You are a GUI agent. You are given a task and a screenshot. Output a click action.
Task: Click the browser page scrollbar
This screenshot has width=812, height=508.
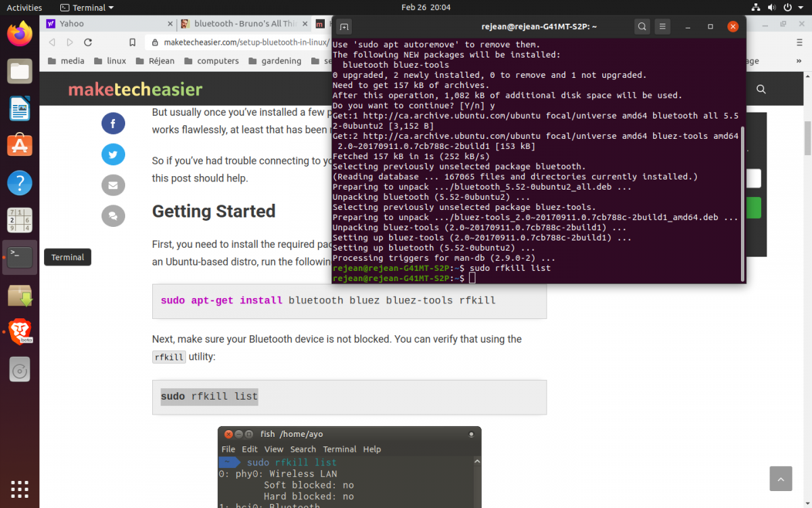[807, 138]
